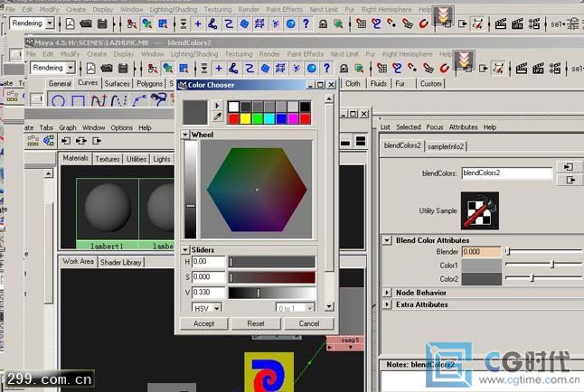
Task: Open the Attributes menu in Attribute Editor
Action: [x=463, y=127]
